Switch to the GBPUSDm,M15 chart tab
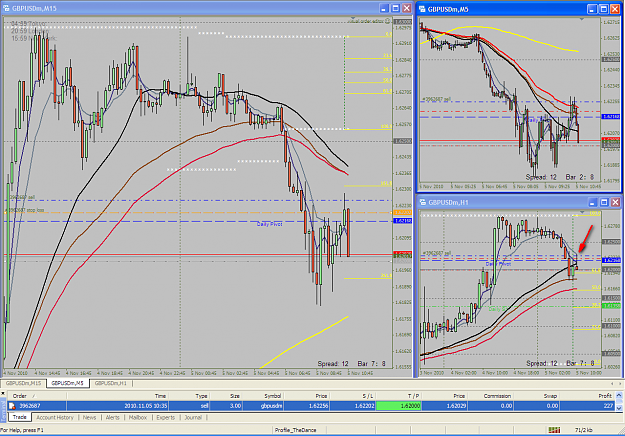Screen dimensions: 625x436 [24, 383]
